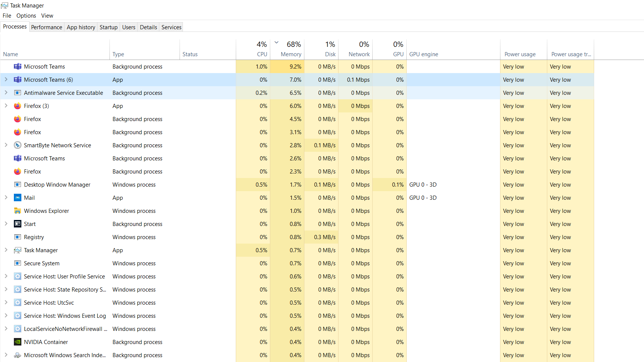Click the Microsoft Teams icon on the 2.6% memory row
The image size is (644, 362).
(x=18, y=159)
